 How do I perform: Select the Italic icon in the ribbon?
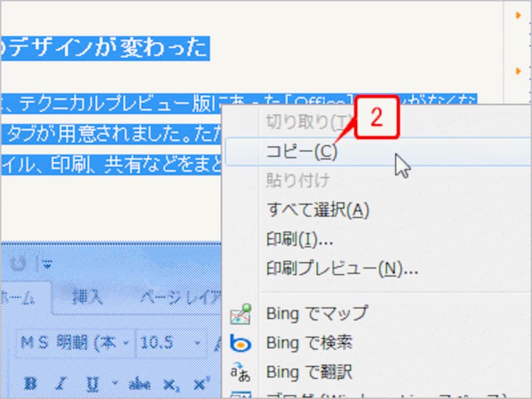tap(59, 384)
